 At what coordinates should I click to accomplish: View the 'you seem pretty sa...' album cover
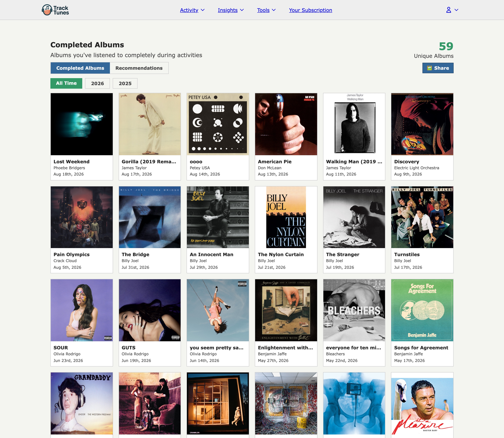click(218, 310)
